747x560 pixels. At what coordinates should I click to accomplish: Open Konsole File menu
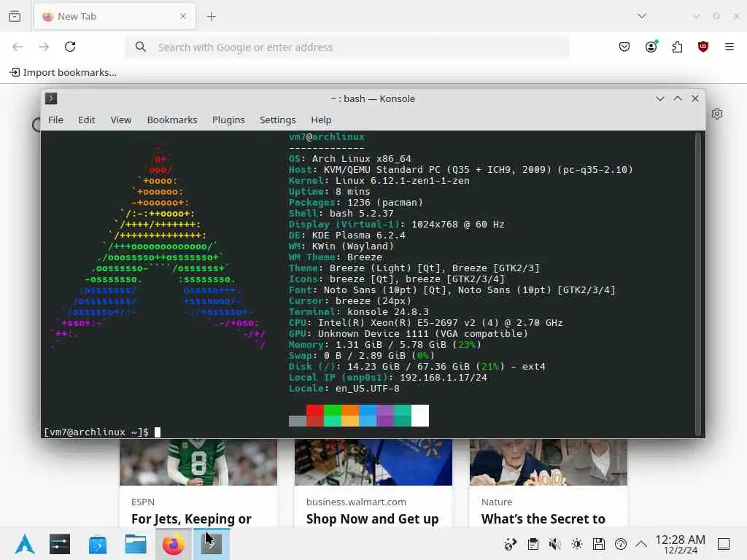55,120
